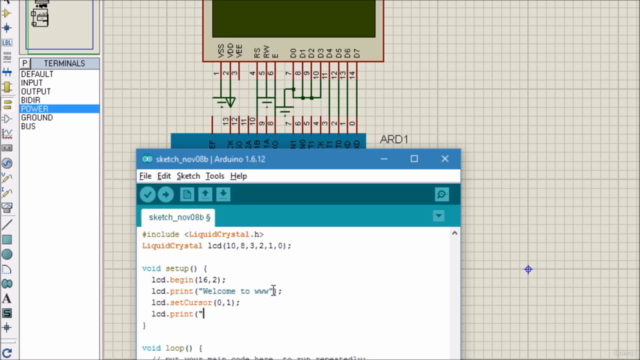The height and width of the screenshot is (360, 640).
Task: Select the Junction dot mode tool
Action: tap(7, 28)
